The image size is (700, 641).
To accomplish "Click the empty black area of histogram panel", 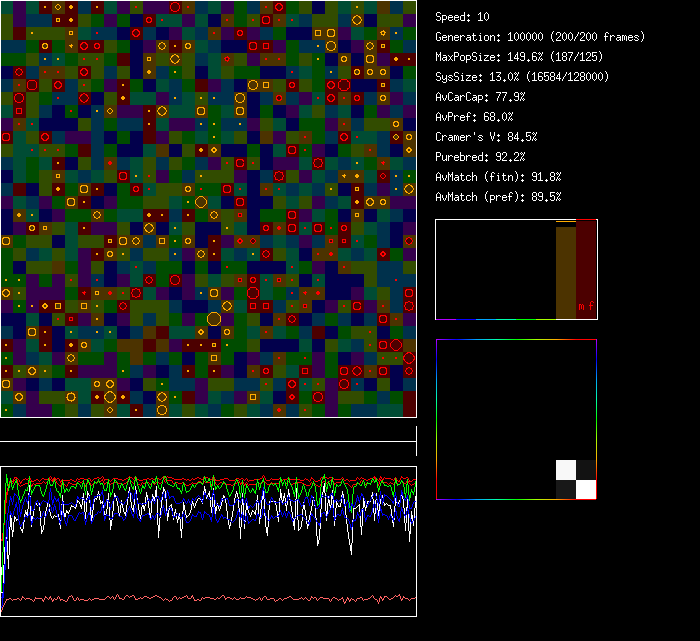I will [x=494, y=268].
